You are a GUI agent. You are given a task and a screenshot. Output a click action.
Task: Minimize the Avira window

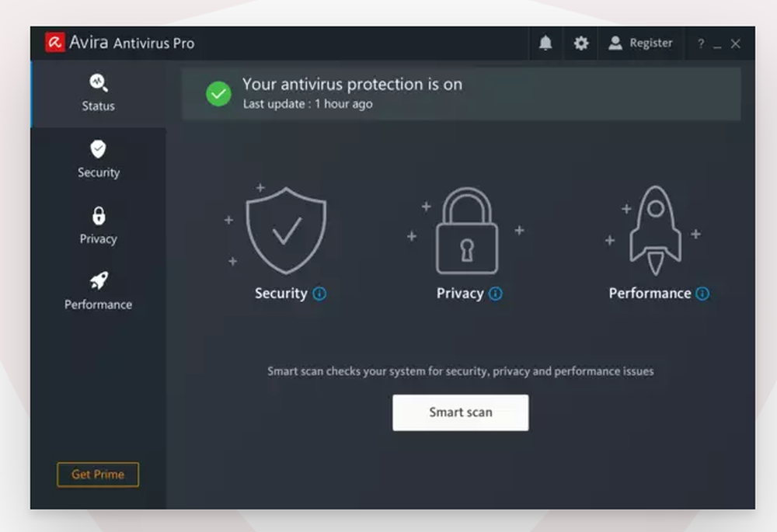[x=717, y=45]
